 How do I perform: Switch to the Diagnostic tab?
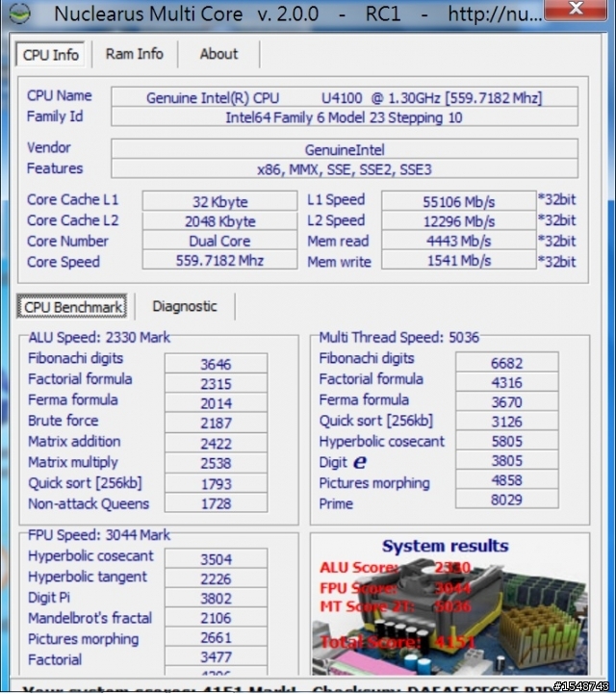click(185, 306)
